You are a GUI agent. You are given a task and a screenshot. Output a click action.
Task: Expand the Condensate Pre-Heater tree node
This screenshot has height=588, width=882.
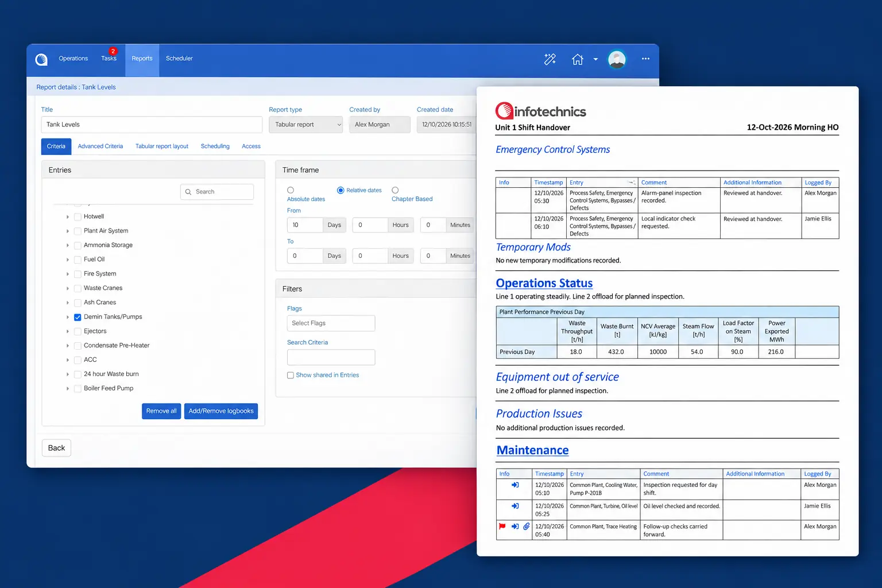click(x=68, y=346)
